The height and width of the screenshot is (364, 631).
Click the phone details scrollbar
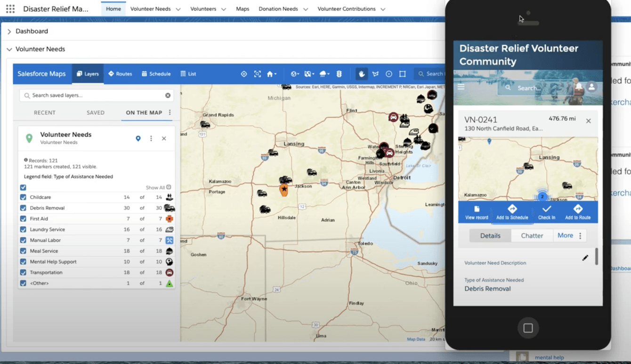click(x=597, y=257)
